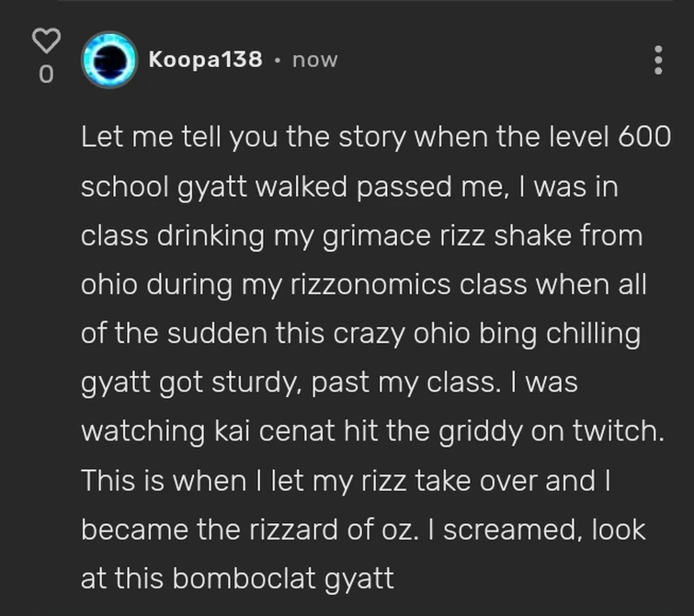Open the three-dot comment options menu
Viewport: 694px width, 616px height.
pyautogui.click(x=657, y=60)
